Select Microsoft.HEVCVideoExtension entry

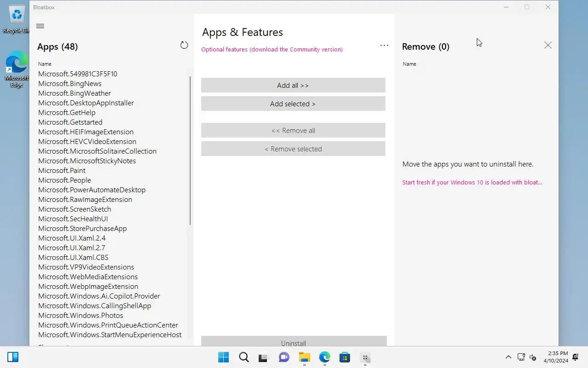pyautogui.click(x=87, y=141)
